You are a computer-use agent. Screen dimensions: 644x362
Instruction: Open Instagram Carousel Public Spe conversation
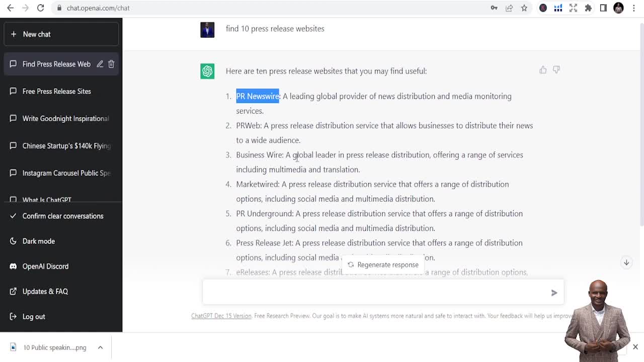tap(61, 173)
